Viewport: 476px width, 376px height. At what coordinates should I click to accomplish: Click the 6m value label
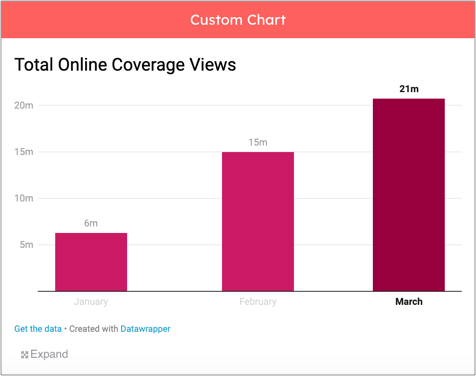coord(91,223)
